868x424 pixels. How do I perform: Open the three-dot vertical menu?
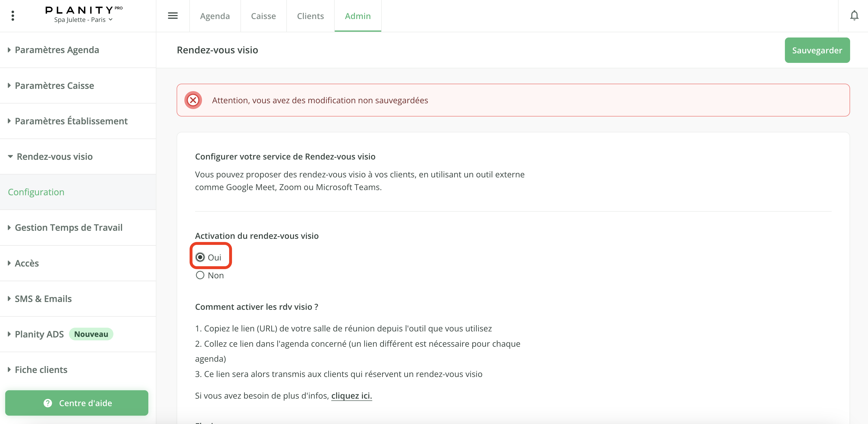(x=13, y=16)
